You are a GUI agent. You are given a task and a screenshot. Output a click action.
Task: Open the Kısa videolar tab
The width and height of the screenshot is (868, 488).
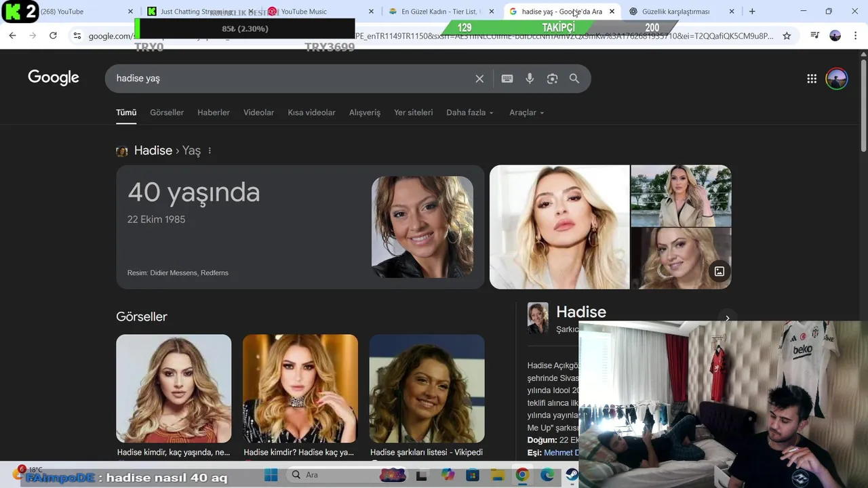pos(312,113)
